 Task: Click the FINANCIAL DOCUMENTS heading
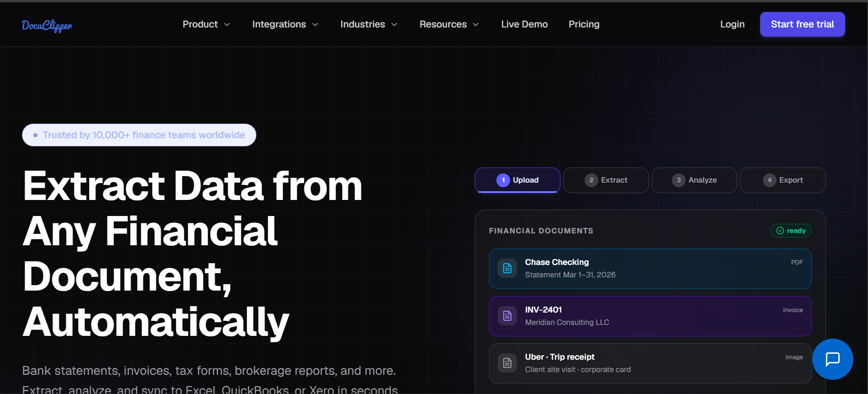click(541, 231)
